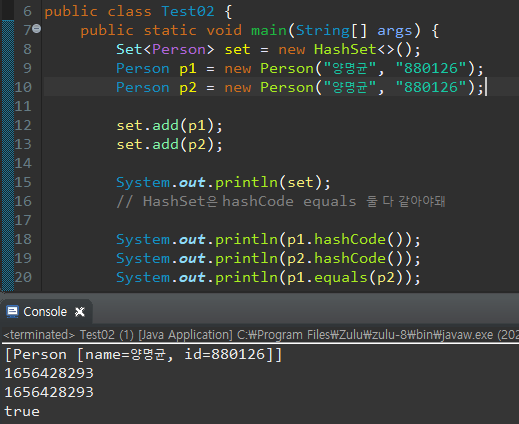This screenshot has height=424, width=519.
Task: Click line number 10 in gutter
Action: pos(23,87)
